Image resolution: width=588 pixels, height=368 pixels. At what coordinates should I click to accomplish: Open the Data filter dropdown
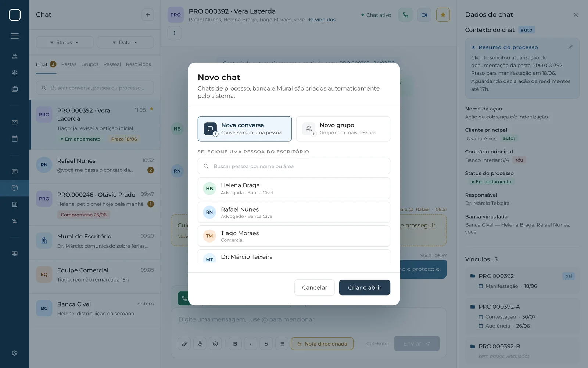125,42
